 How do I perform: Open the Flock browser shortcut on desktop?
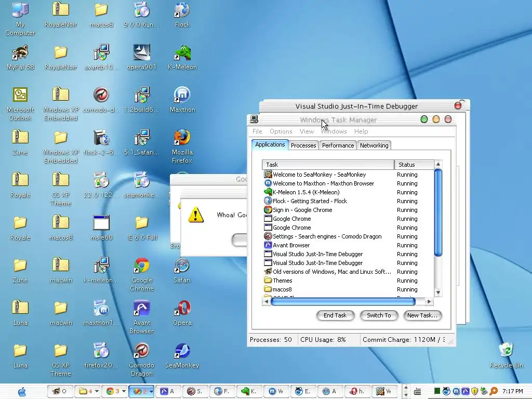click(x=182, y=15)
